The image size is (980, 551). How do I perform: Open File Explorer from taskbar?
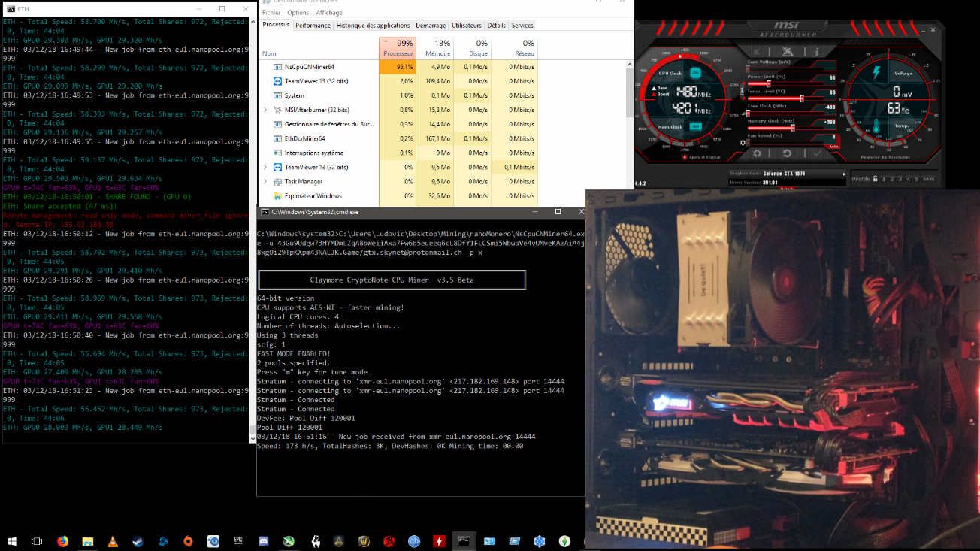(x=87, y=540)
